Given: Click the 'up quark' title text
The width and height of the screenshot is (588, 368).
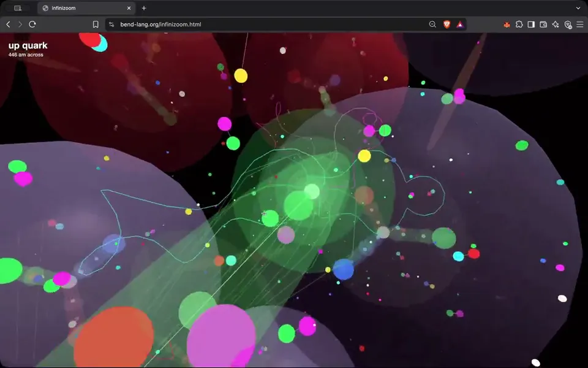Looking at the screenshot, I should click(28, 45).
